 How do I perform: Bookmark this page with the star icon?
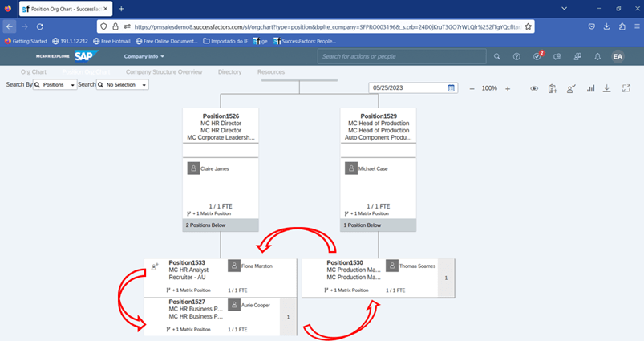pyautogui.click(x=529, y=26)
